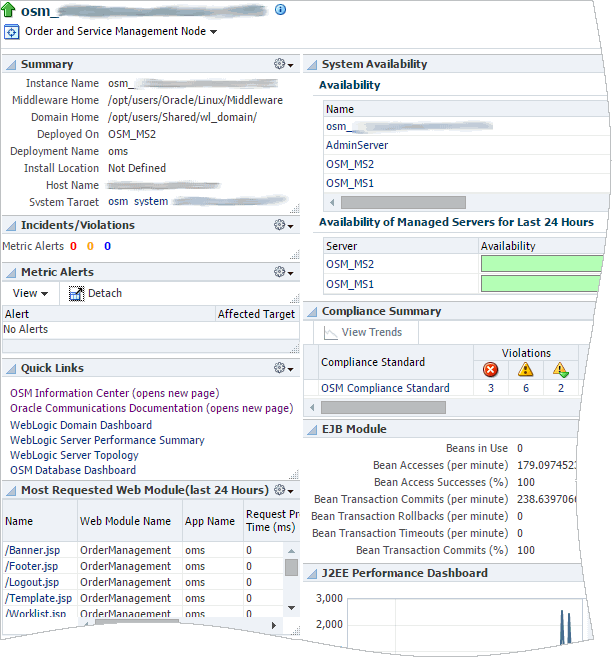Click the blue information icon beside target name
This screenshot has height=658, width=612.
(280, 9)
